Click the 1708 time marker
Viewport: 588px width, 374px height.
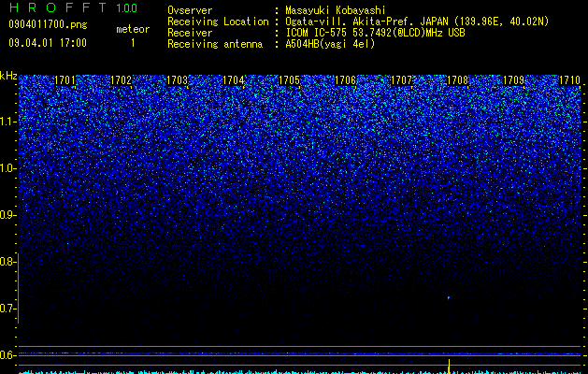point(457,80)
